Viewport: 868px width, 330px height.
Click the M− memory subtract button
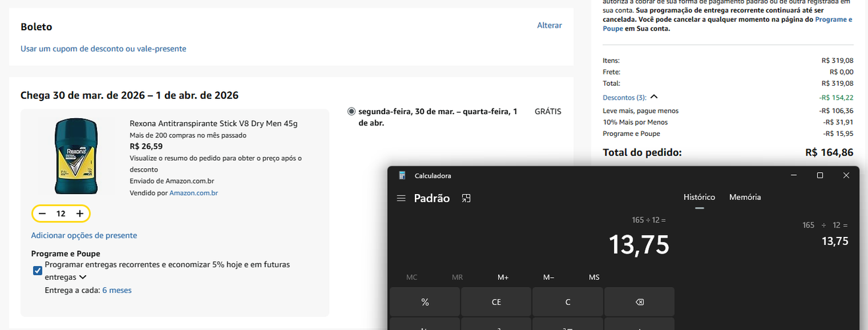[x=548, y=277]
